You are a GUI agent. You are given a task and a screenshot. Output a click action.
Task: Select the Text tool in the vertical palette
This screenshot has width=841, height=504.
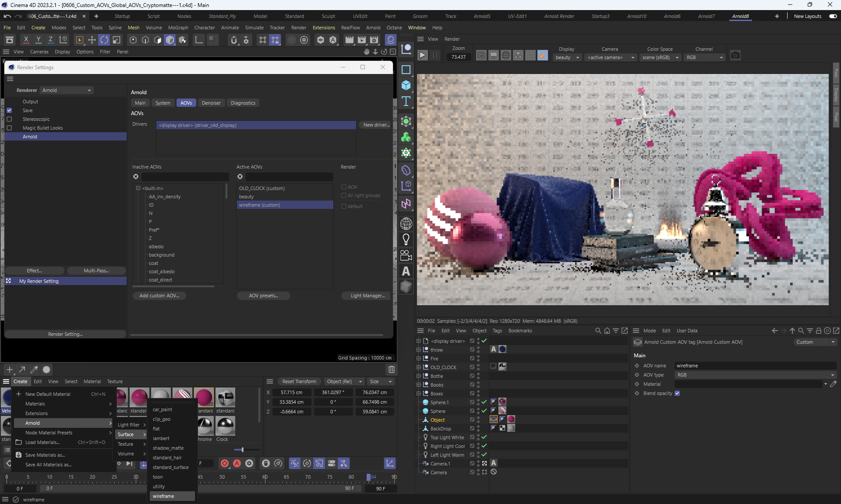tap(406, 102)
